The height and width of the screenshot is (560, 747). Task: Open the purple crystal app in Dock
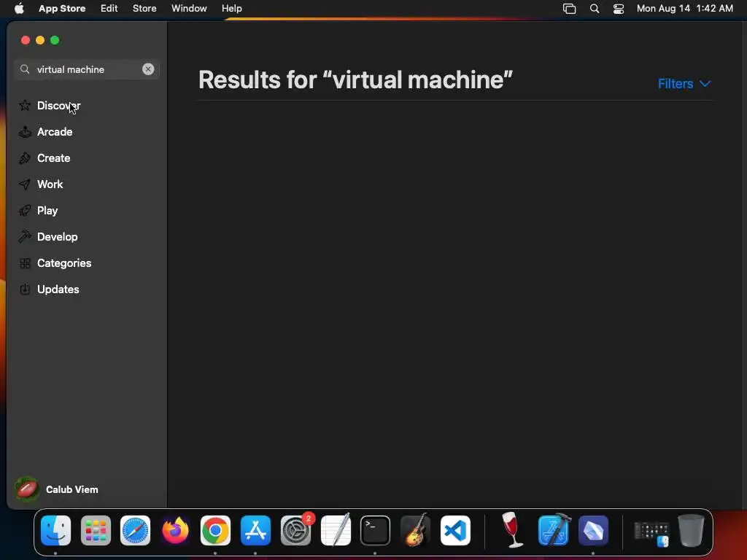(593, 530)
